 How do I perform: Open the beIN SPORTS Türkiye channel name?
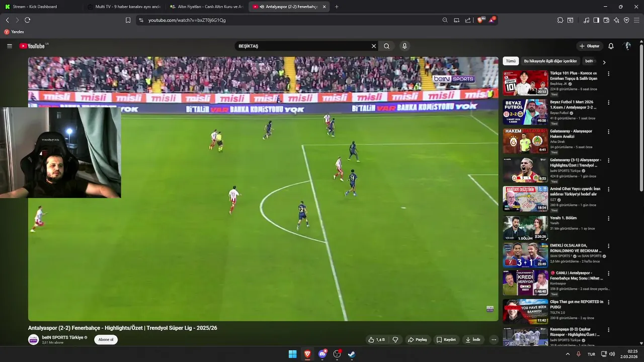click(x=62, y=337)
